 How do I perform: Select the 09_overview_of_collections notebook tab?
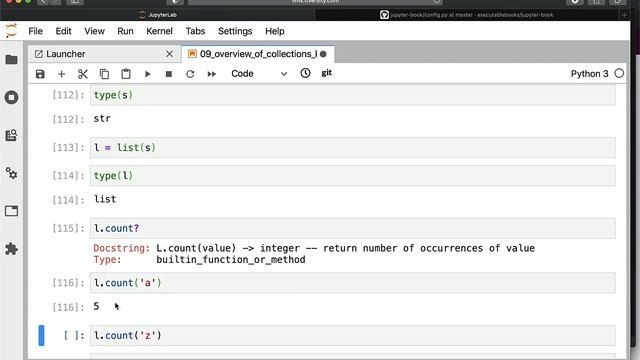(258, 54)
